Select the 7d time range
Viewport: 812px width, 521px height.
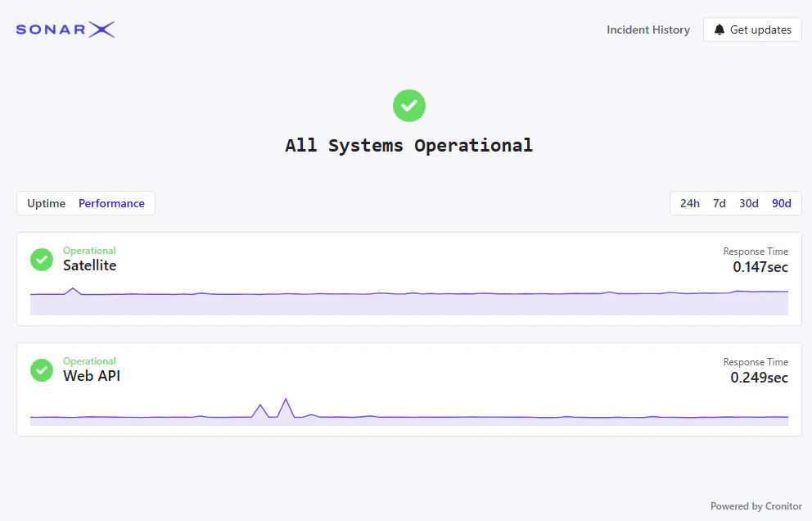[720, 203]
